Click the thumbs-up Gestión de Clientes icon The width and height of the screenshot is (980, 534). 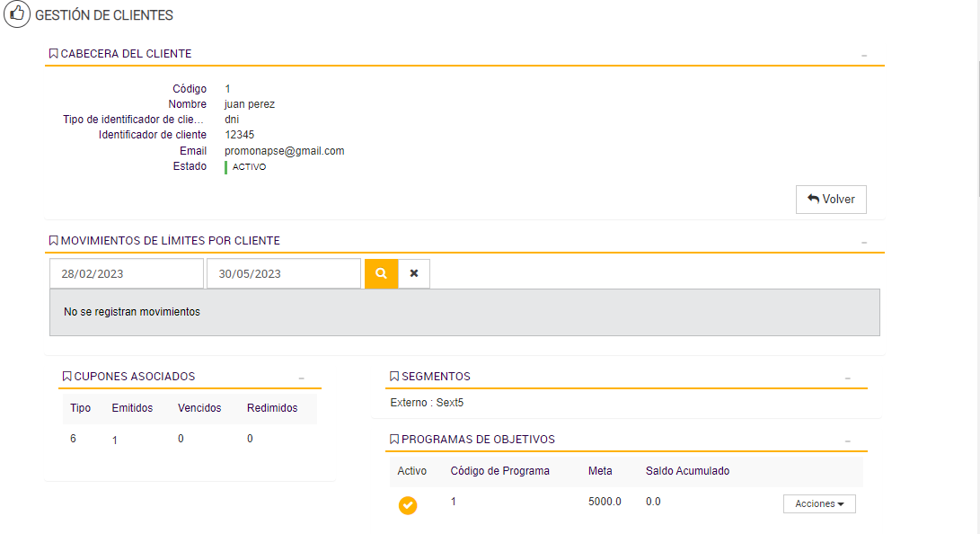pos(17,14)
